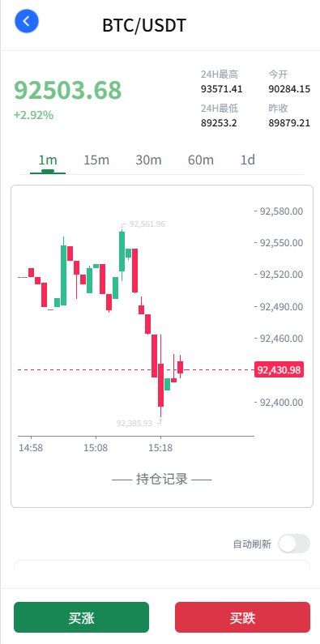Click the 92,561.96 high price marker
The image size is (320, 644).
[147, 224]
